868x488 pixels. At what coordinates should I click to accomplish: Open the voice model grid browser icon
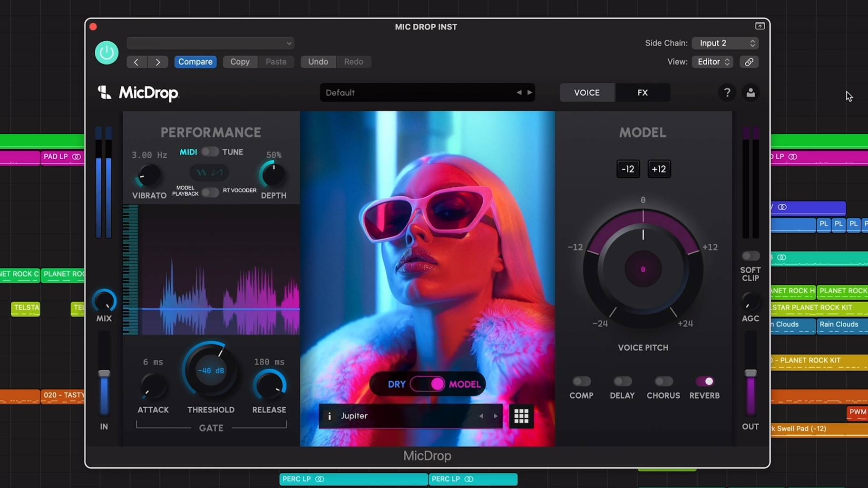tap(521, 416)
